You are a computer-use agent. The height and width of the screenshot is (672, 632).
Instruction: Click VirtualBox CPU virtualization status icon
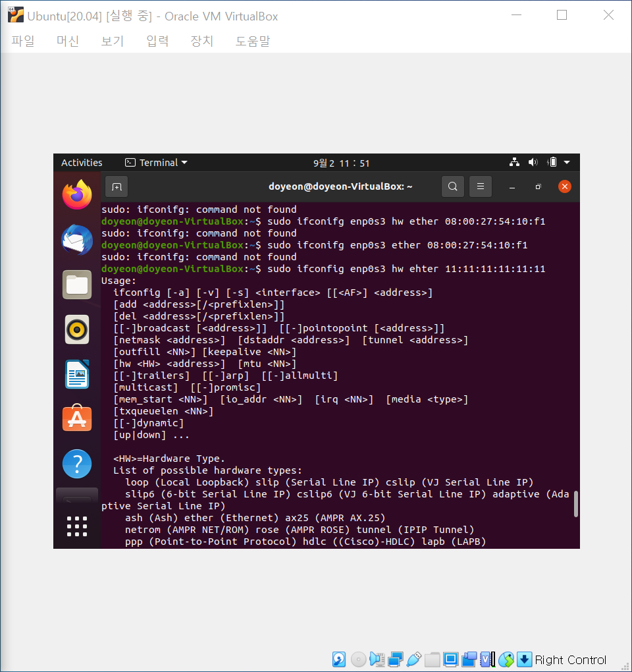pyautogui.click(x=487, y=659)
